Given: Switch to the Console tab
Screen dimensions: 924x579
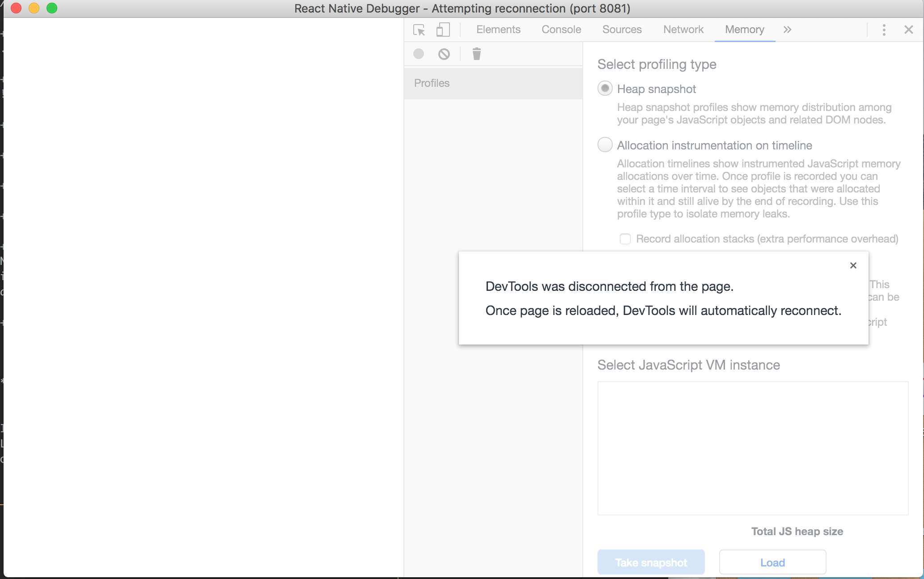Looking at the screenshot, I should (561, 30).
